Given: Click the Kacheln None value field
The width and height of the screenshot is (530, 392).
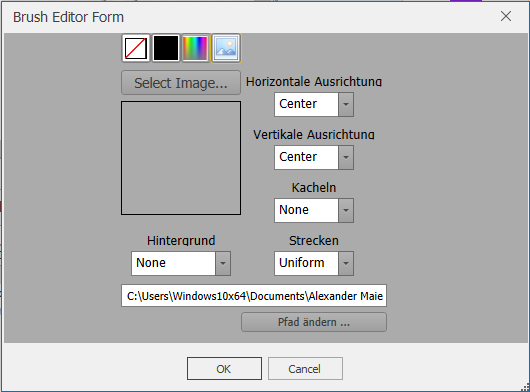Looking at the screenshot, I should click(x=306, y=210).
